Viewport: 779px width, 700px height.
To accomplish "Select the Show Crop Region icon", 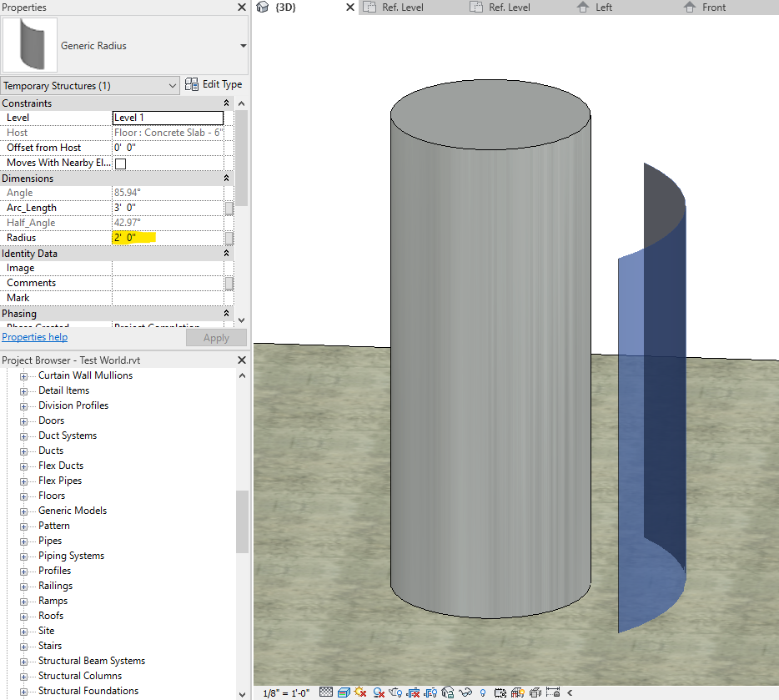I will [x=431, y=691].
